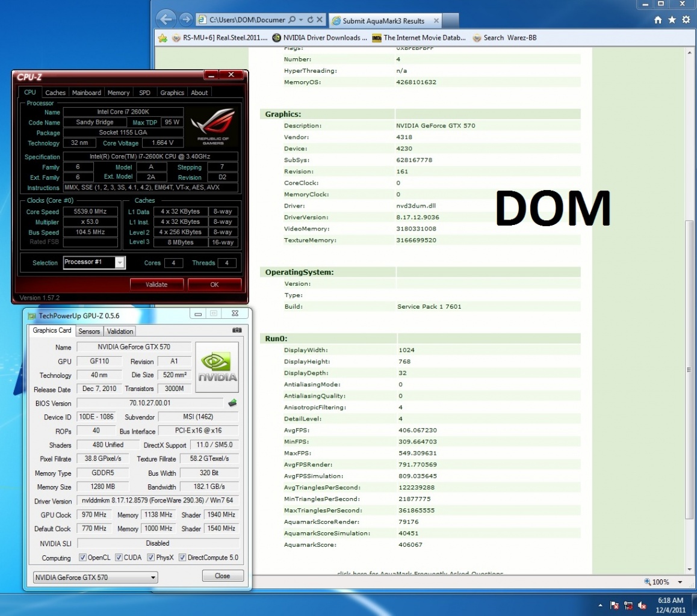Open the zoom level 100% dropdown arrow
697x616 pixels.
pos(680,582)
